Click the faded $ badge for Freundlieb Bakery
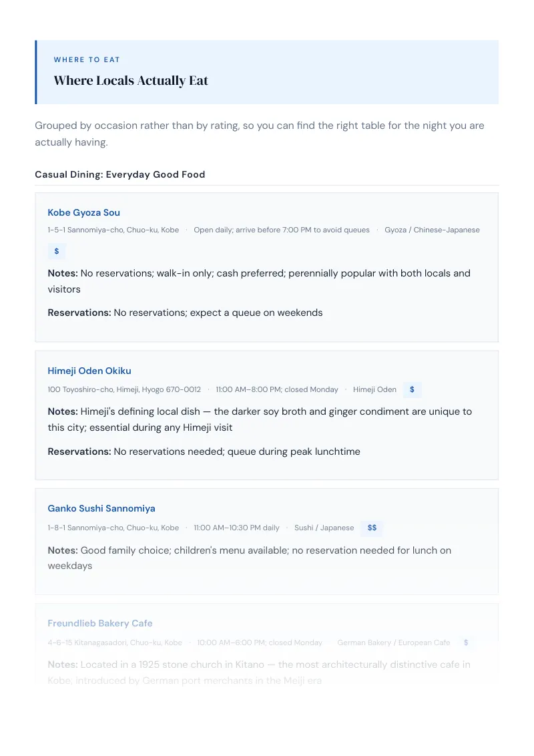The width and height of the screenshot is (534, 756). 466,642
